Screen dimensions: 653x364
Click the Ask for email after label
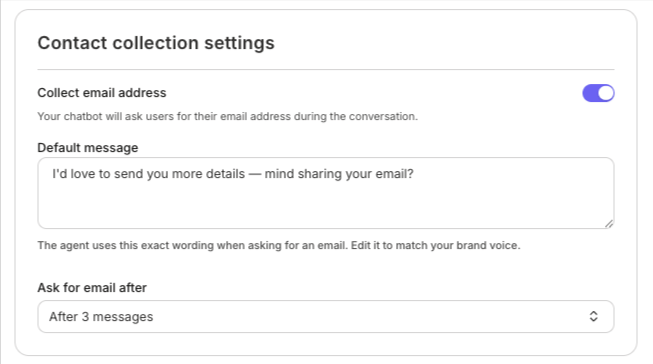(x=92, y=288)
